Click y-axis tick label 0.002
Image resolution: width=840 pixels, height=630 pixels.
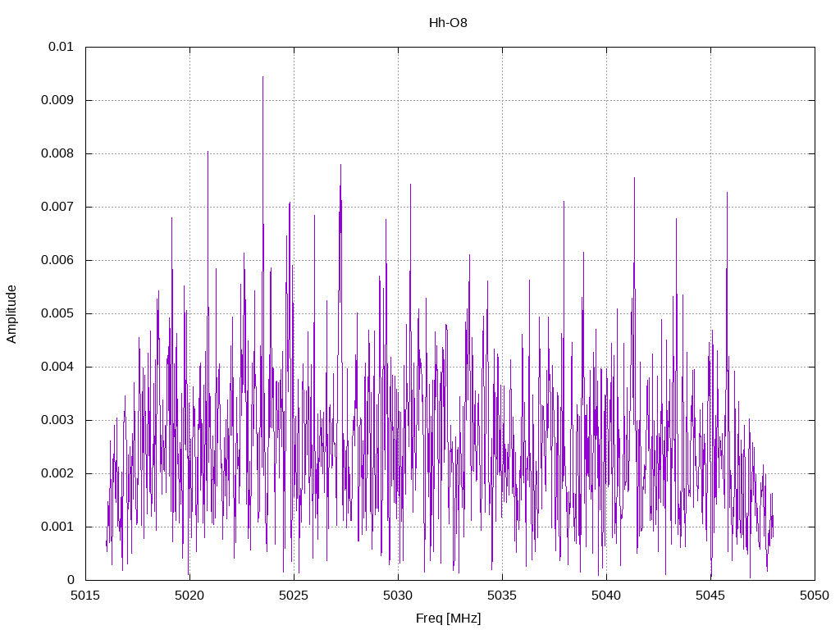(x=57, y=473)
